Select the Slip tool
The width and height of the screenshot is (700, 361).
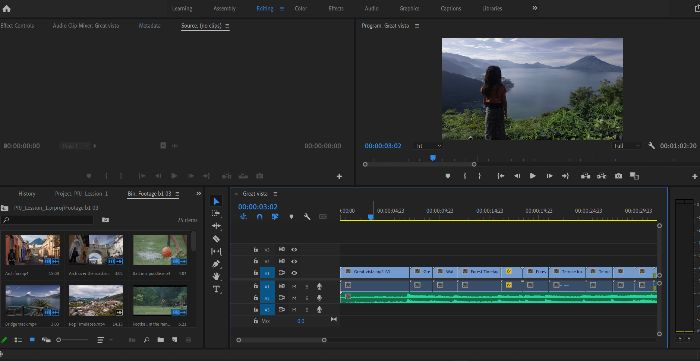point(217,251)
